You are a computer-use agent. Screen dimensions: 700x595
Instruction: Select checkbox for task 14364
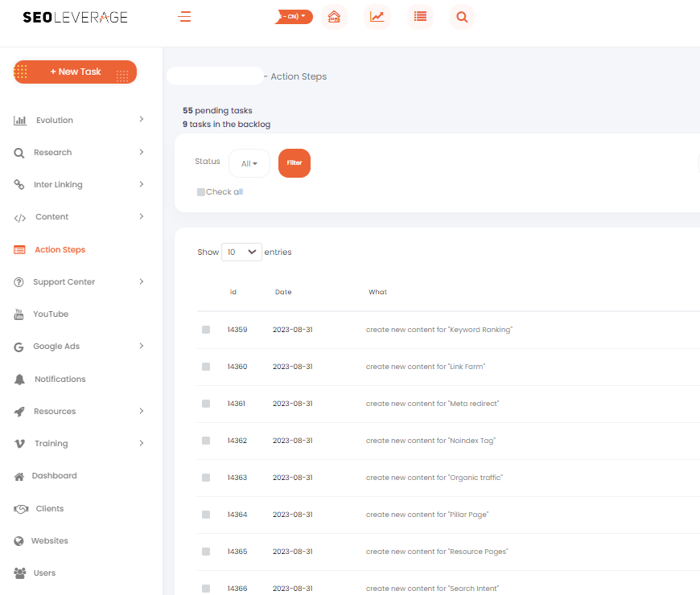[206, 515]
